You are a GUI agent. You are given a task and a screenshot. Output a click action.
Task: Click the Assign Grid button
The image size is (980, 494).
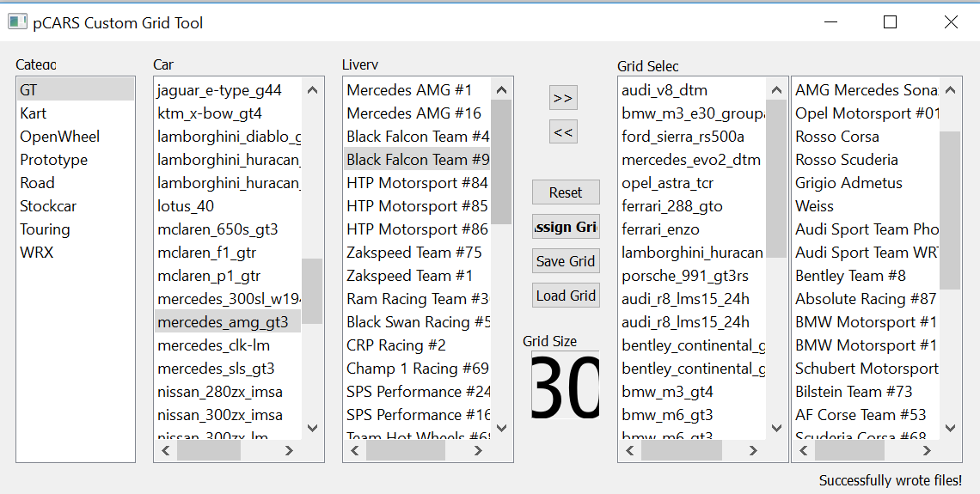pos(566,227)
